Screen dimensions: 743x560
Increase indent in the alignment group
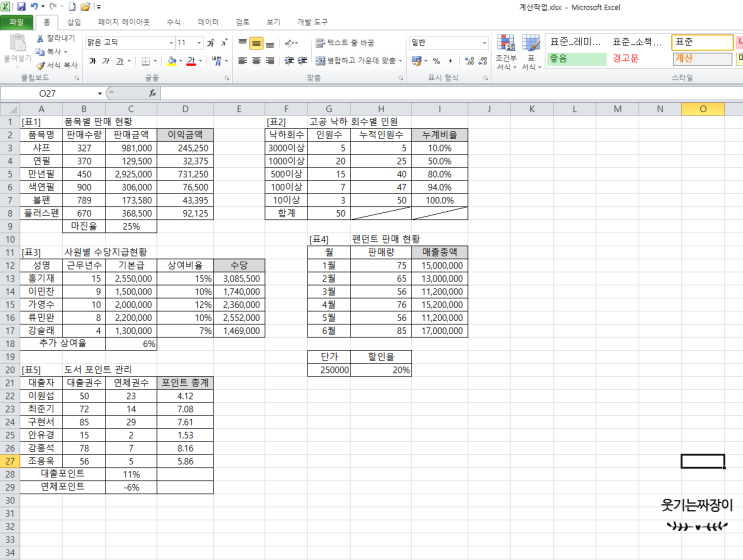pyautogui.click(x=302, y=61)
